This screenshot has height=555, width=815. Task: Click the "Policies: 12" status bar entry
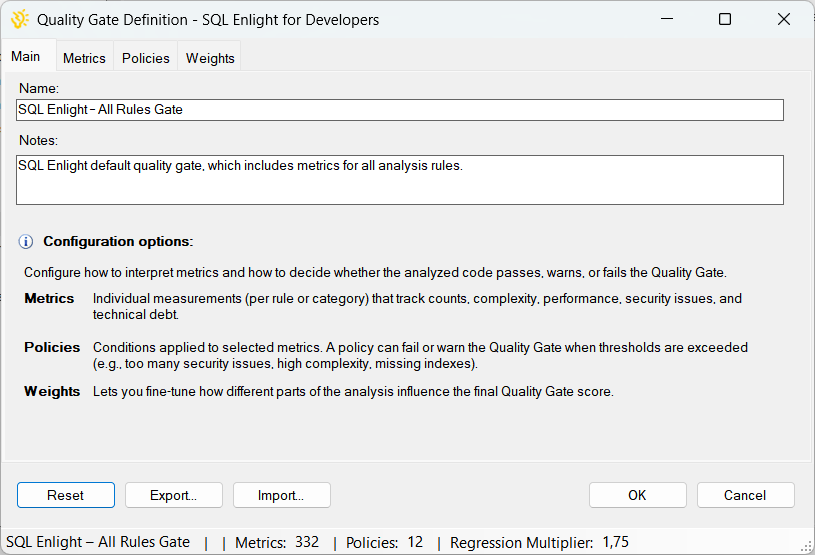pyautogui.click(x=385, y=543)
